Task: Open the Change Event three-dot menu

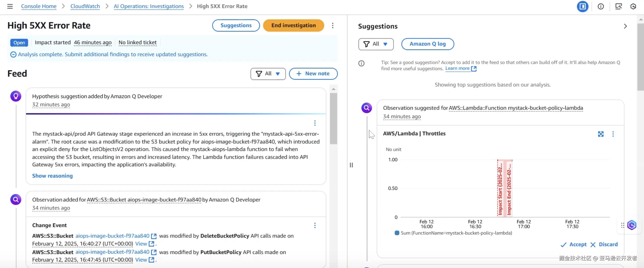Action: click(315, 226)
